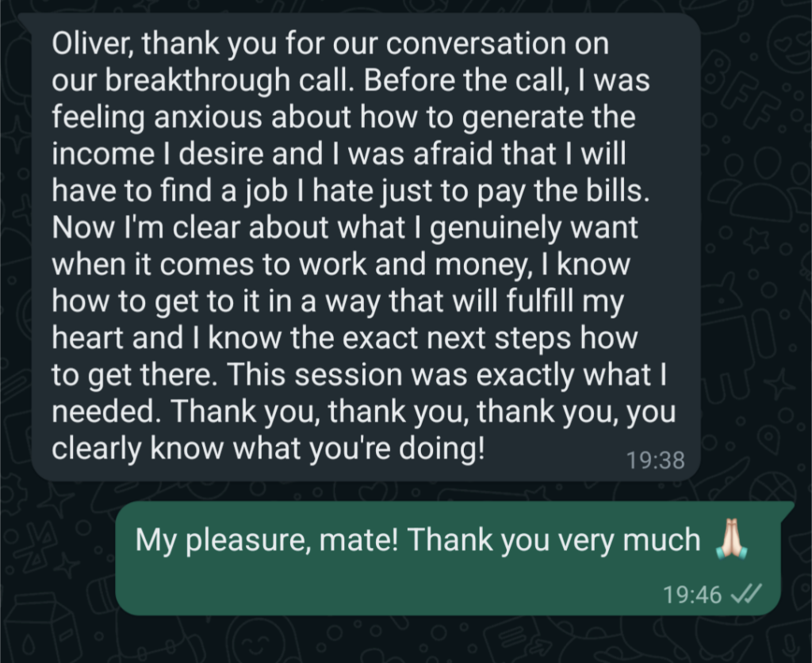The width and height of the screenshot is (812, 663).
Task: Click "Thank you very much" in green bubble
Action: (554, 539)
